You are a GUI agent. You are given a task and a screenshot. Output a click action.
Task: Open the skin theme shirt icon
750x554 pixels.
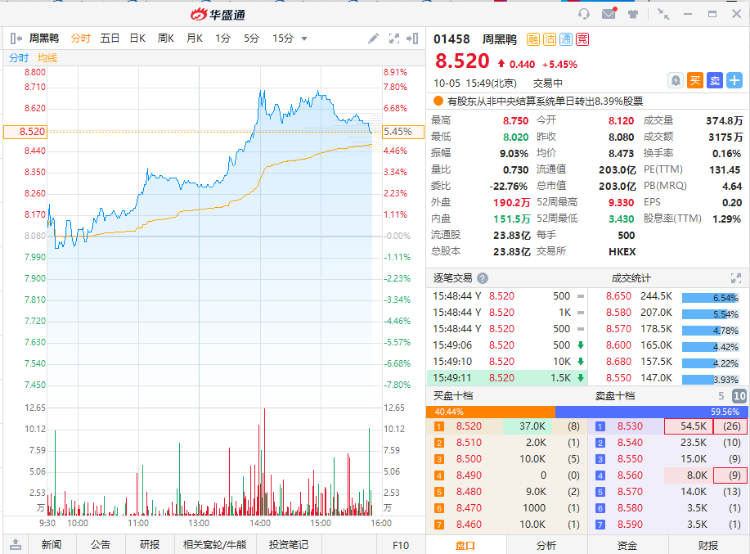633,14
